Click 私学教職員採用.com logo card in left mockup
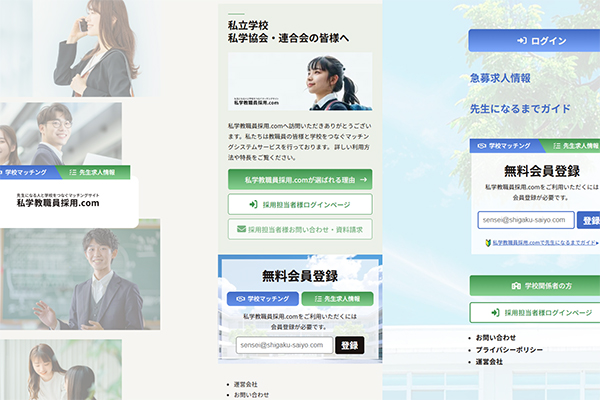The image size is (600, 400). 67,201
